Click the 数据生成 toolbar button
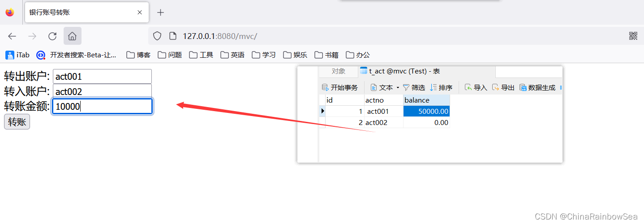Image resolution: width=644 pixels, height=224 pixels. 537,87
